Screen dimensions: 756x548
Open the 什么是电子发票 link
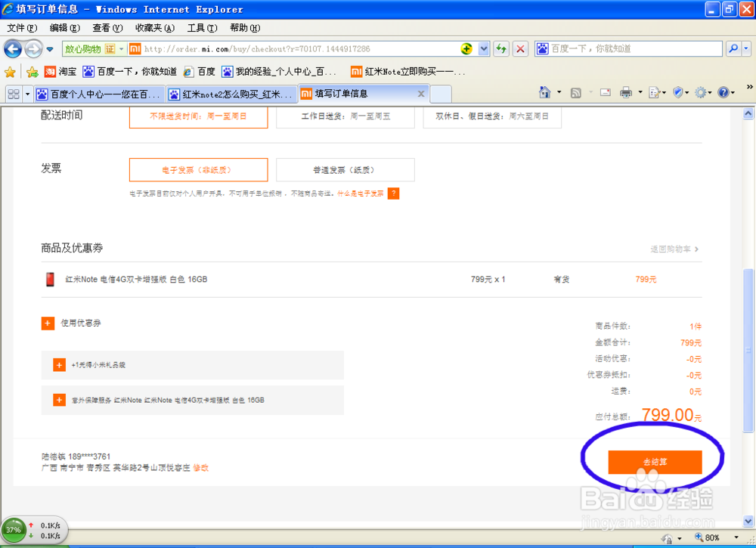(x=360, y=194)
